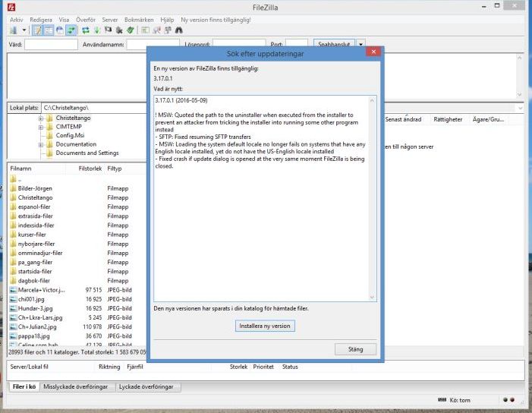Screen dimensions: 532x413
Task: Click the Värd input field
Action: coord(52,45)
